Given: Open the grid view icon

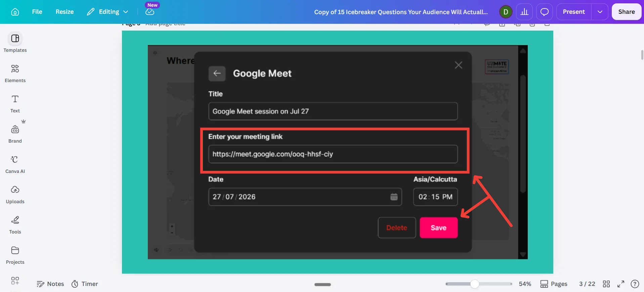Looking at the screenshot, I should 606,284.
